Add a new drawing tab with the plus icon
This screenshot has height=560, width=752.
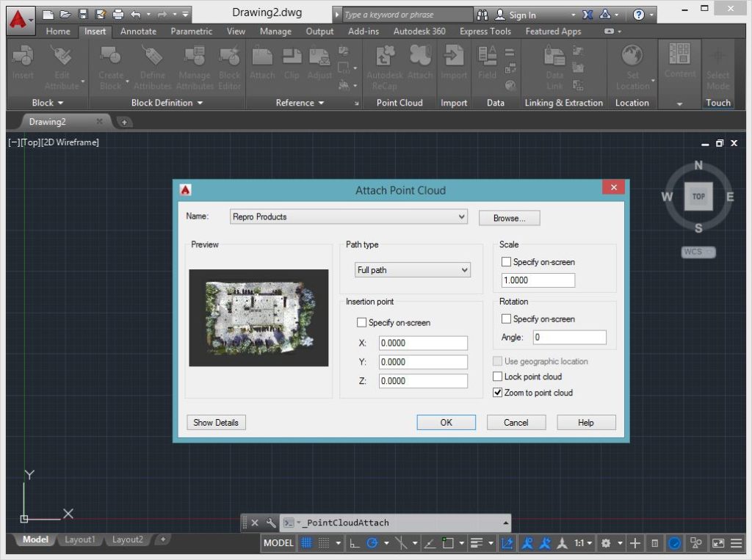point(123,123)
